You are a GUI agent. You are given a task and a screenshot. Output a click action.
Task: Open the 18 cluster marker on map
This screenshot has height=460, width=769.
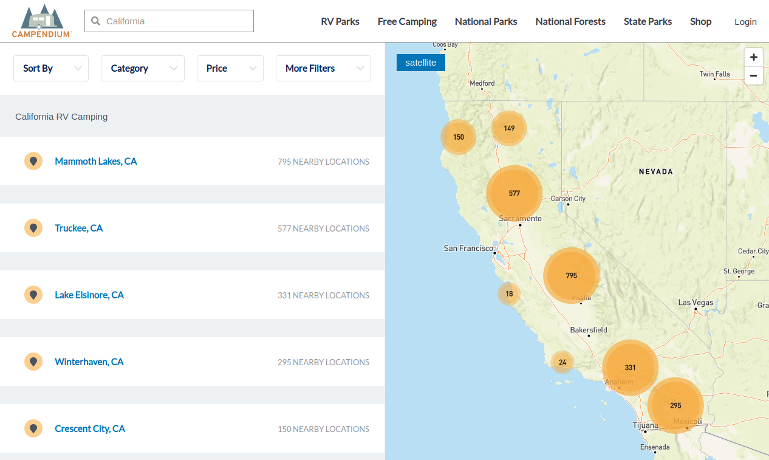click(x=509, y=294)
